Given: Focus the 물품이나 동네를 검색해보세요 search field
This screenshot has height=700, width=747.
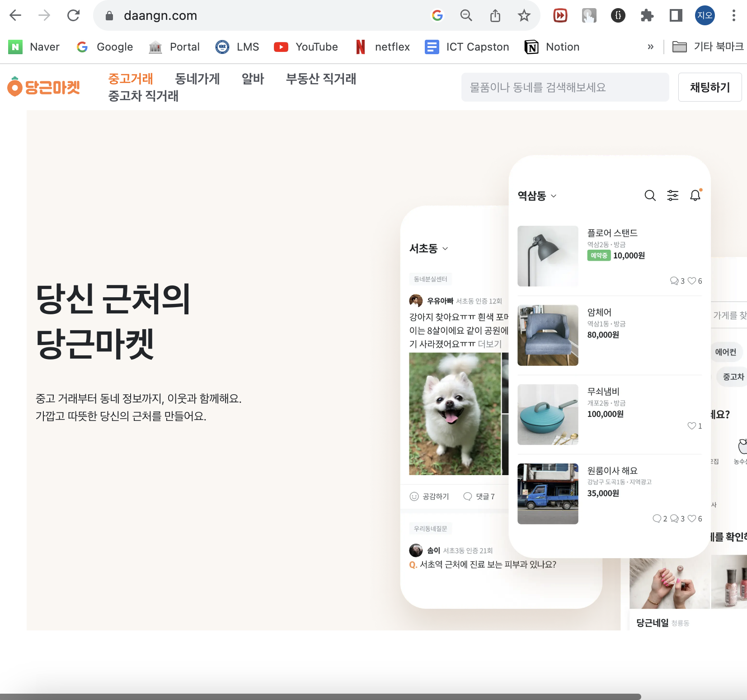Looking at the screenshot, I should coord(565,87).
